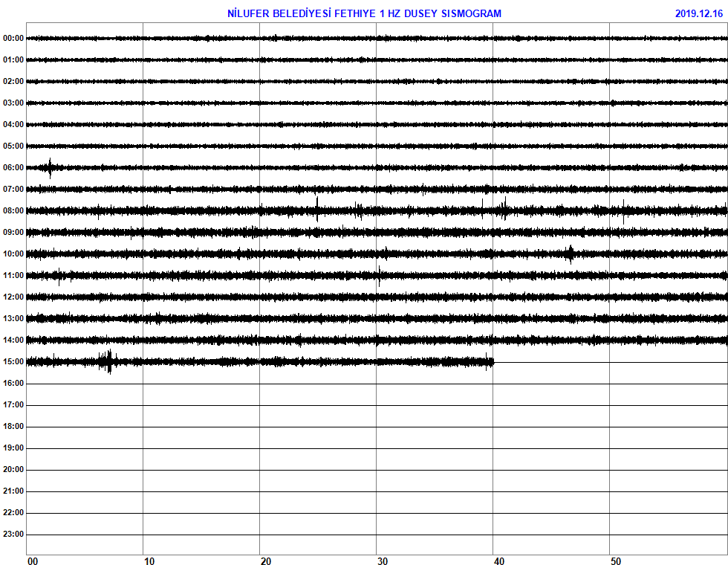Select the 04:00 hour label

13,125
